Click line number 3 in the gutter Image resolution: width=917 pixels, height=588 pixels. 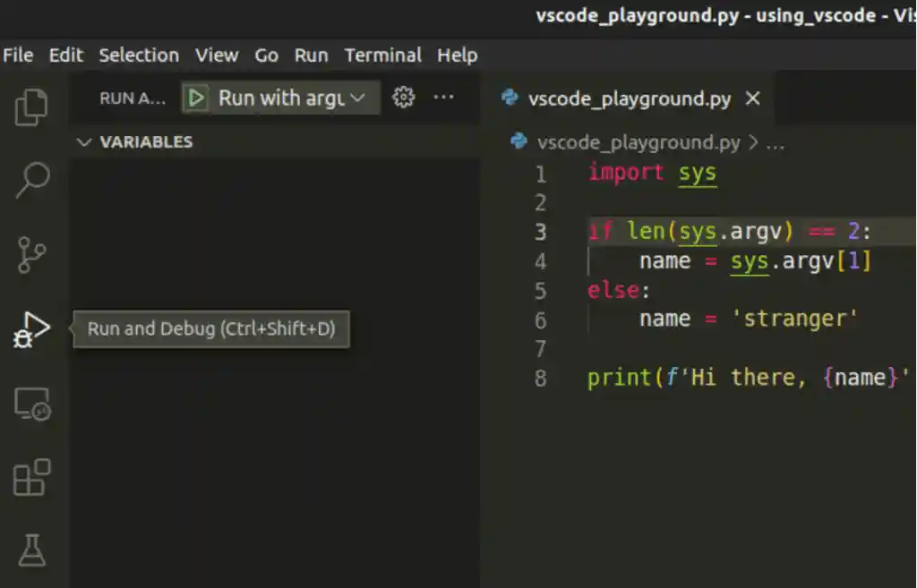tap(540, 233)
